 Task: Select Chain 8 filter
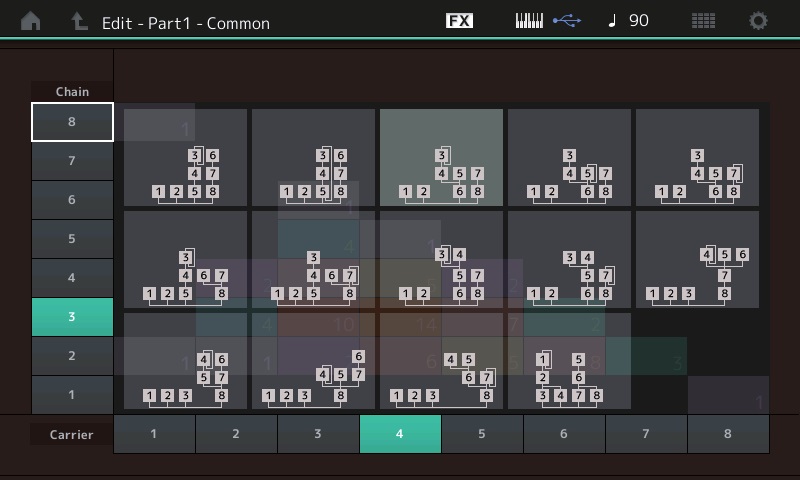pos(72,122)
